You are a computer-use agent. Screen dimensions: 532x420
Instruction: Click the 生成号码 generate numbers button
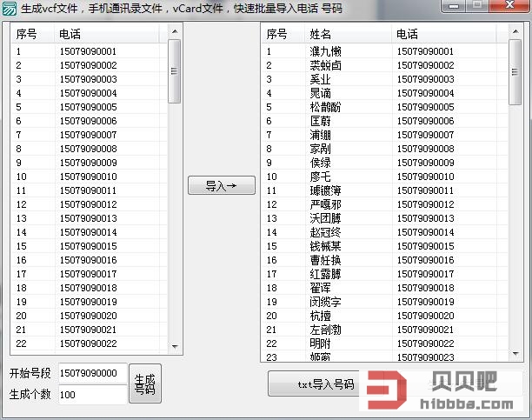(145, 383)
